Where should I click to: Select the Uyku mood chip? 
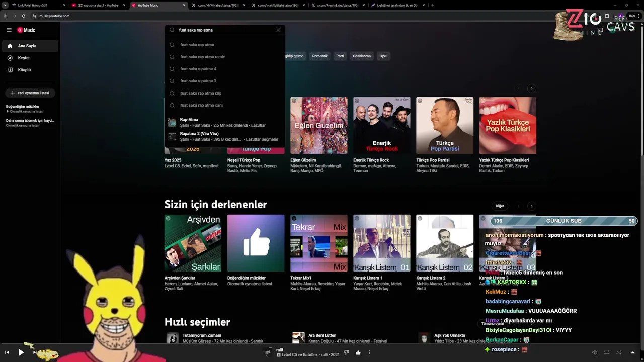383,56
